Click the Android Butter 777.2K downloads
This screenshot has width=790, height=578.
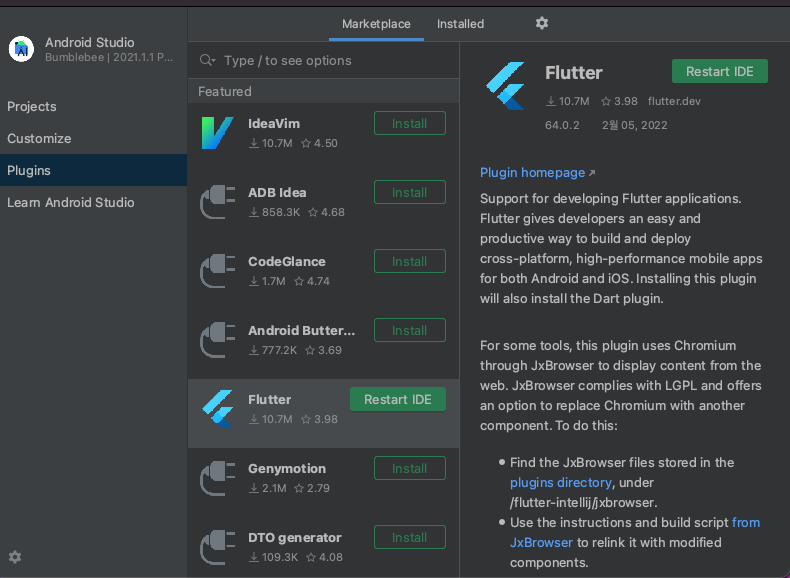click(x=273, y=351)
